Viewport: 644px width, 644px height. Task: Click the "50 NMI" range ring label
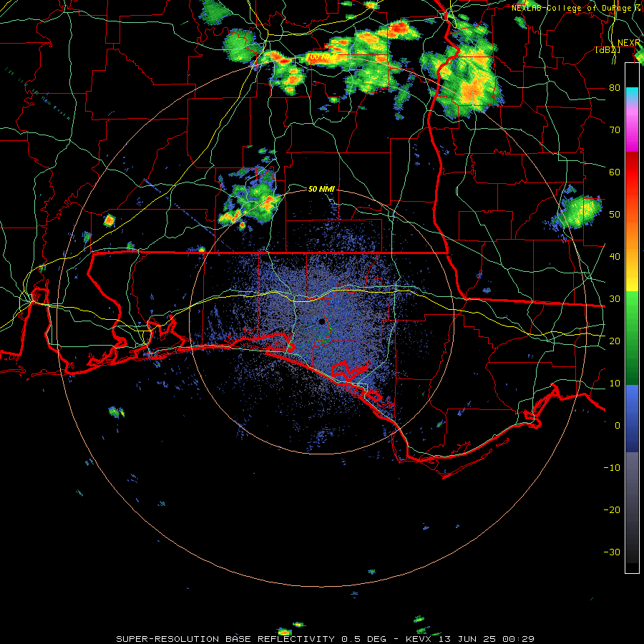coord(321,189)
